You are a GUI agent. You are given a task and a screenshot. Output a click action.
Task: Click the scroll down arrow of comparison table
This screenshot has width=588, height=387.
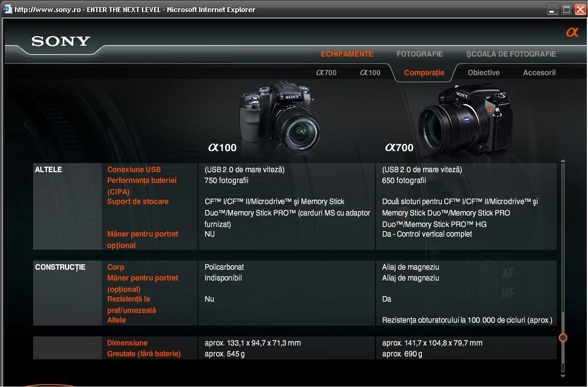(x=563, y=376)
